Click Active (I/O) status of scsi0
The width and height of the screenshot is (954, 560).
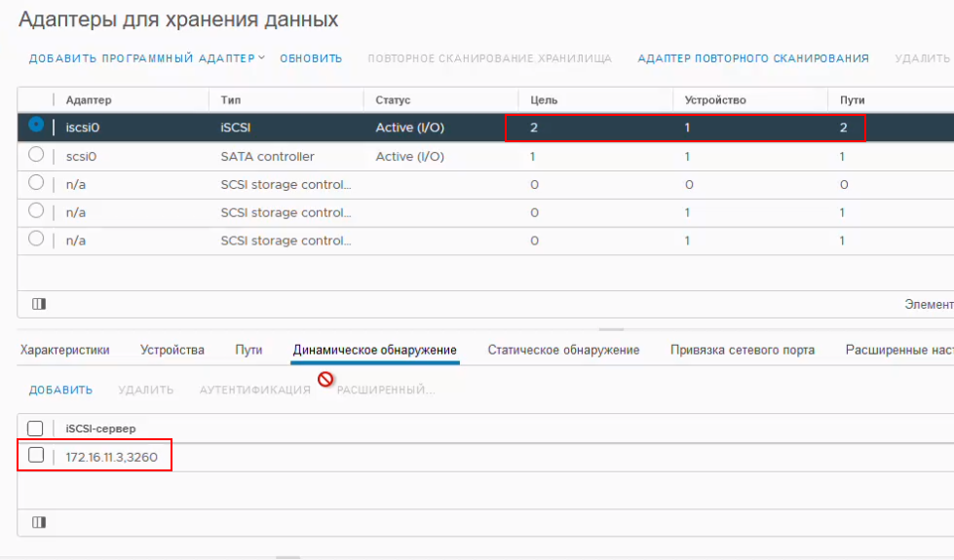click(x=410, y=156)
